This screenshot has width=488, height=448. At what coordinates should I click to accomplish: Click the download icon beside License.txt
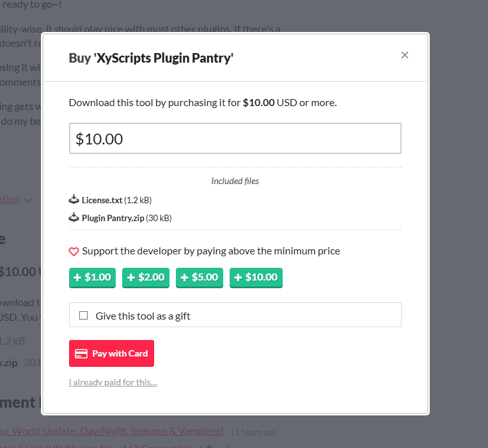tap(74, 199)
